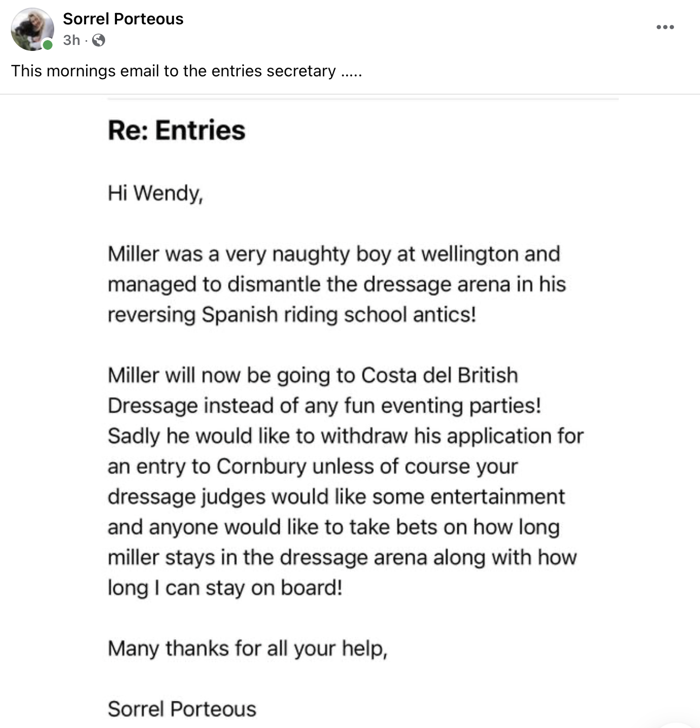Click the Sorrel Porteous signature in the email

coord(182,708)
